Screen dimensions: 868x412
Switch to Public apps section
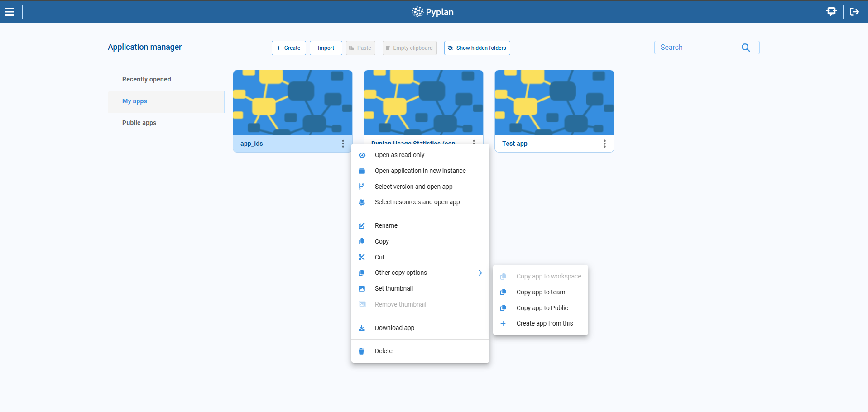click(139, 123)
